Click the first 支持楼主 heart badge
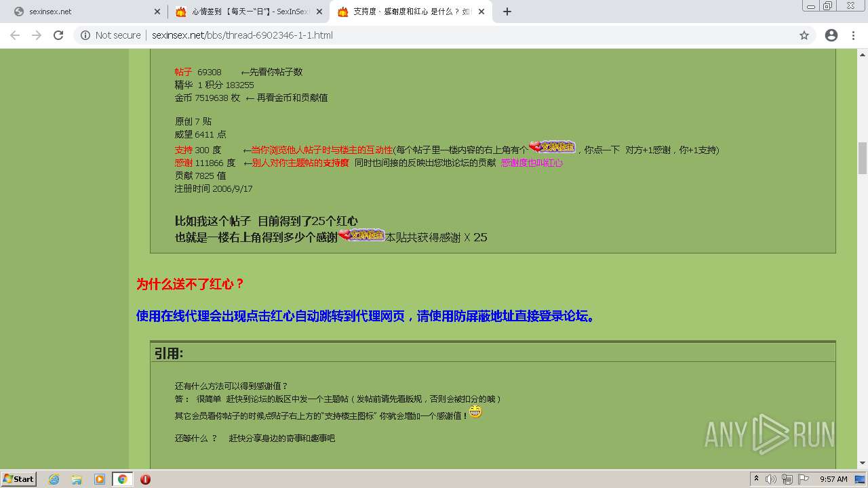This screenshot has width=868, height=488. click(x=552, y=146)
